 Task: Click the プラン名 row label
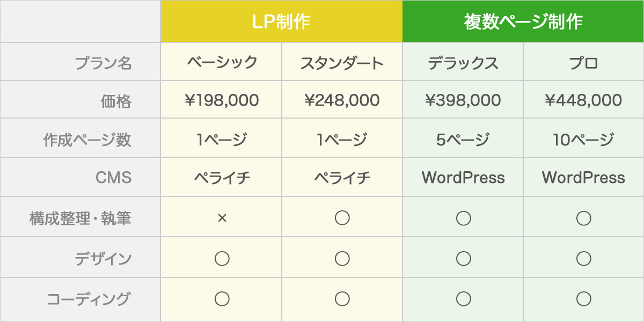(103, 63)
